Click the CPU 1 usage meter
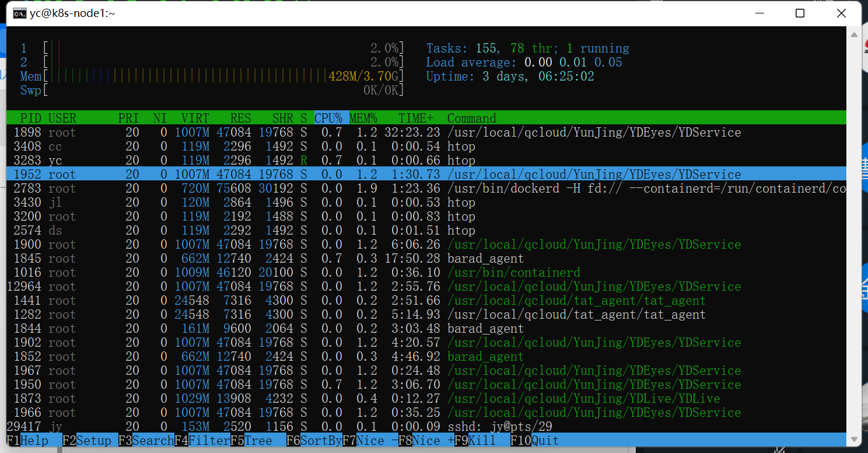This screenshot has width=868, height=453. tap(212, 48)
